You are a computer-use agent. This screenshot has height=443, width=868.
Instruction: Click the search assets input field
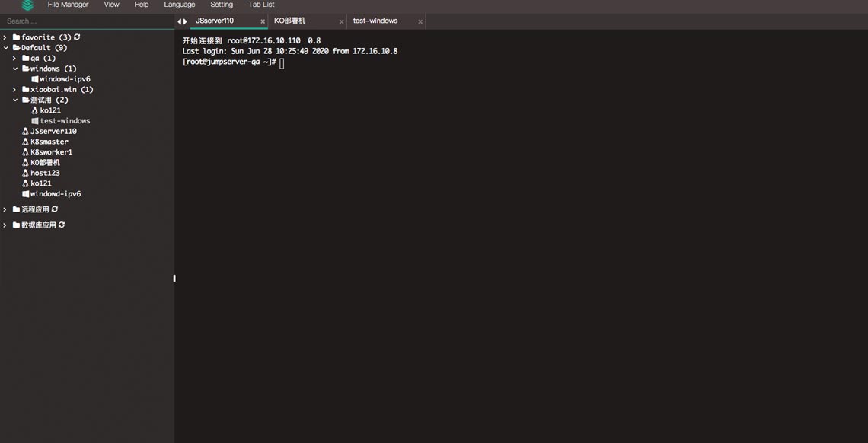point(84,21)
